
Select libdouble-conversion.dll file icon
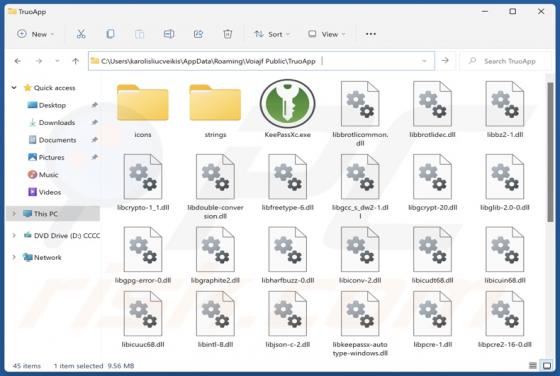point(215,176)
